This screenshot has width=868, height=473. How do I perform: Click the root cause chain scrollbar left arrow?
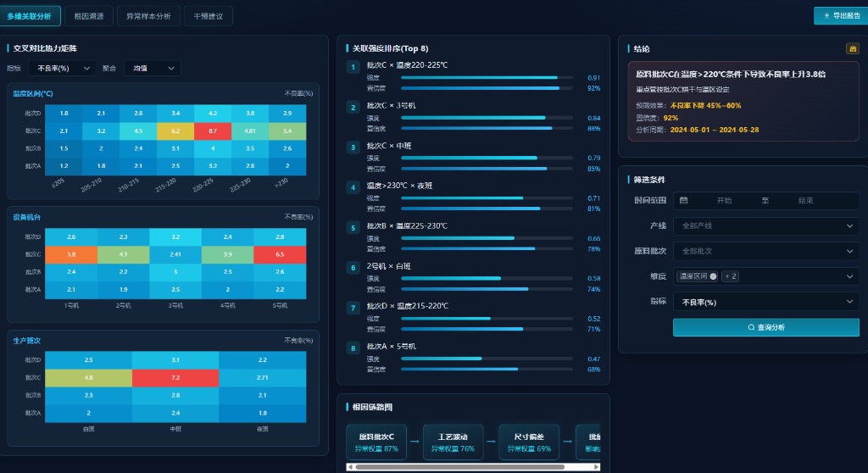tap(350, 467)
